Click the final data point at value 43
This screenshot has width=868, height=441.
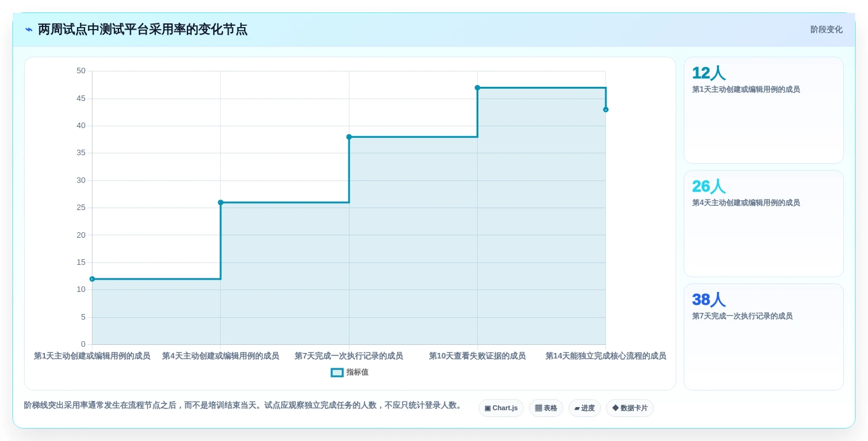(606, 110)
